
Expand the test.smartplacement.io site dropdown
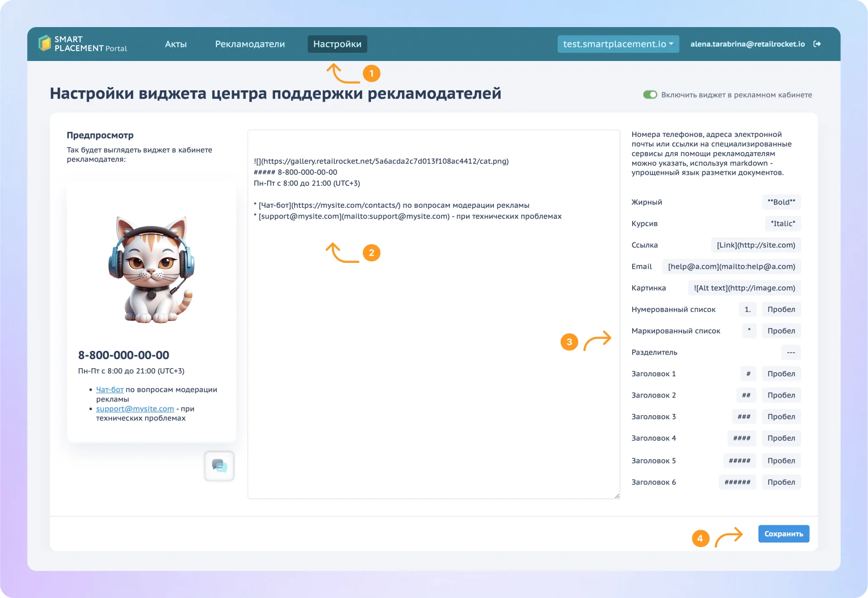pyautogui.click(x=618, y=44)
